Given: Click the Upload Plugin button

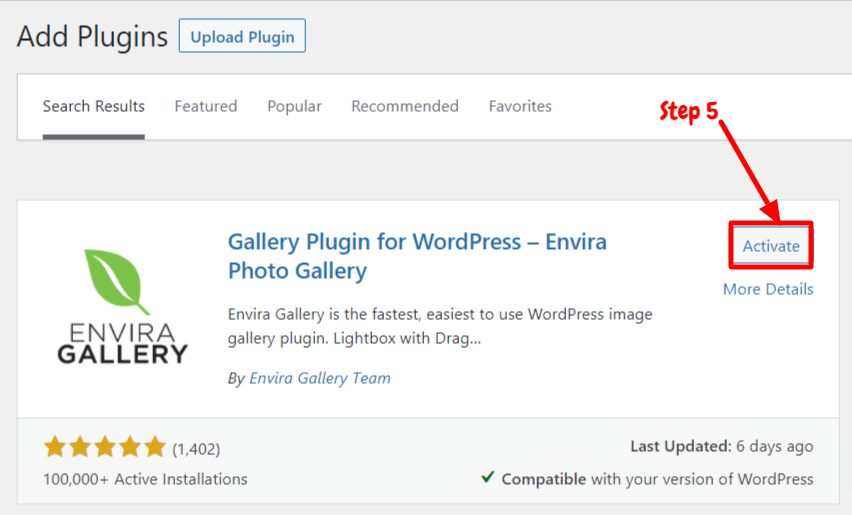Looking at the screenshot, I should 242,36.
